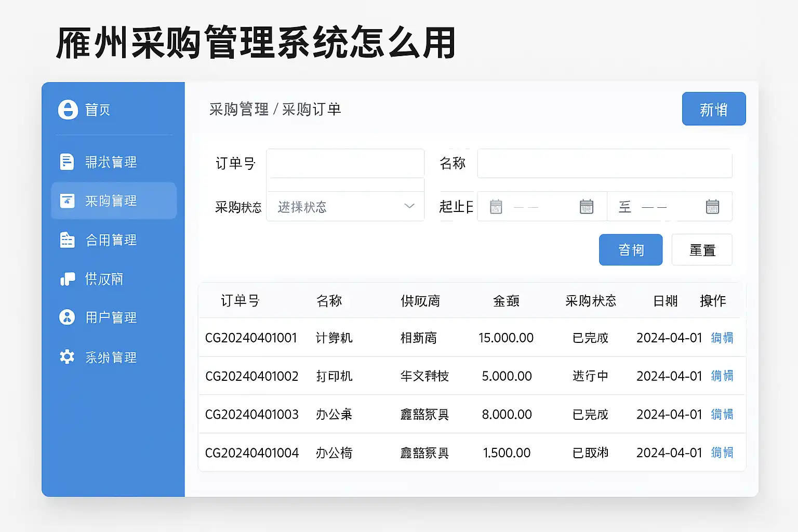
Task: Click the end date input
Action: (x=670, y=207)
